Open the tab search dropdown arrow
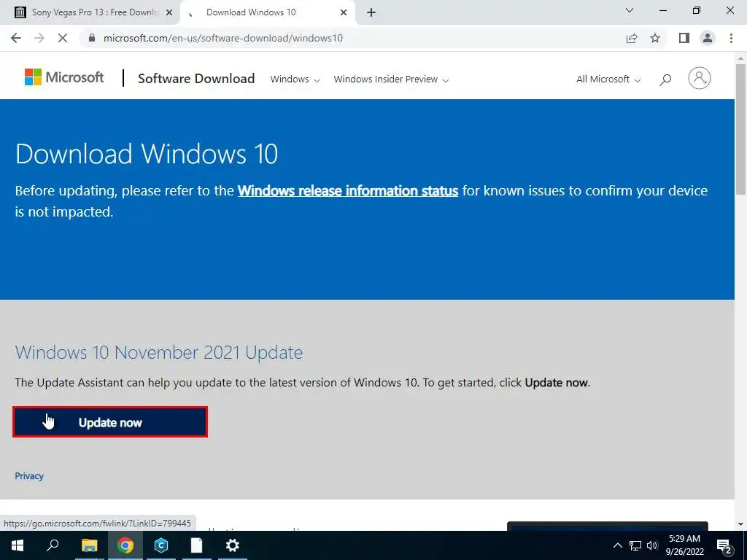747x560 pixels. 630,10
